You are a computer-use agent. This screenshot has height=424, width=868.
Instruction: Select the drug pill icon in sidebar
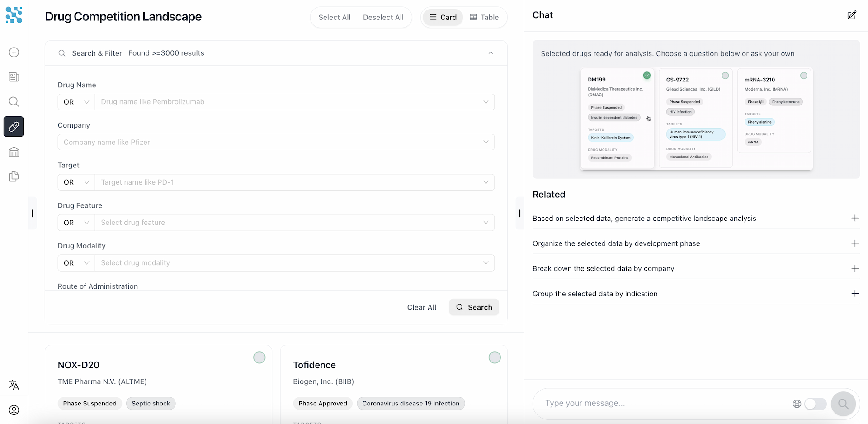click(x=14, y=127)
